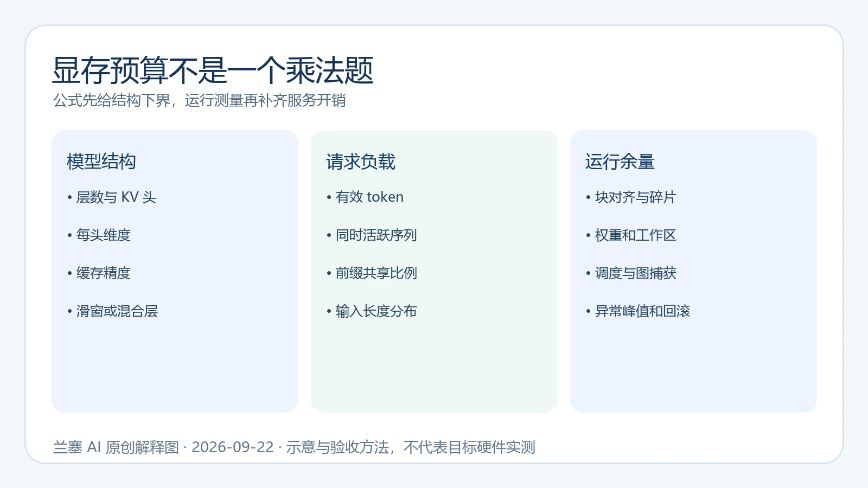Click the title 显存预算不是一个乘法题
This screenshot has width=868, height=488.
click(x=213, y=70)
